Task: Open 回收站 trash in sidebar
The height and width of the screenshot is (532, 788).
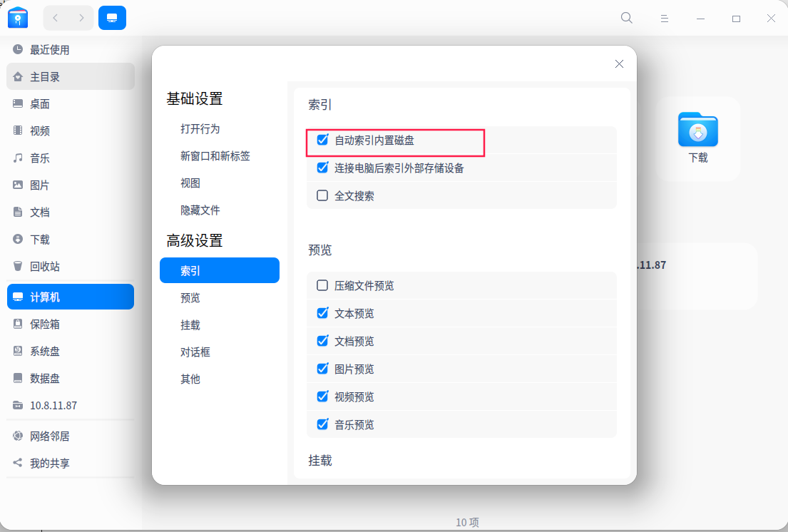Action: [44, 267]
